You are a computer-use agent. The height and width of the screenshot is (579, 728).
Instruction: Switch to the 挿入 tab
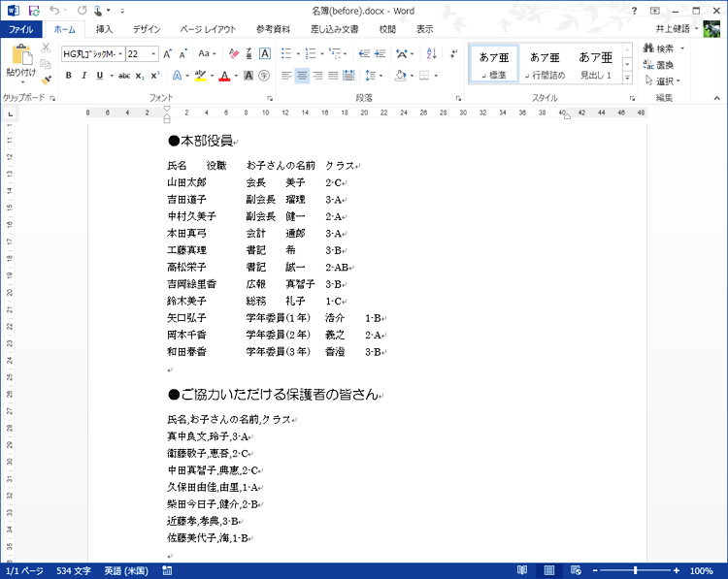pos(105,29)
